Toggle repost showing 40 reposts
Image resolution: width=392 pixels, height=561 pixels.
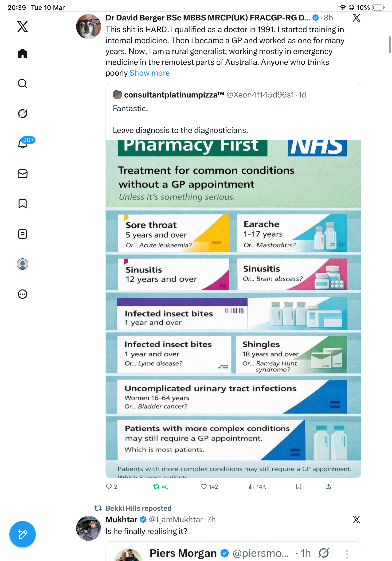[161, 487]
